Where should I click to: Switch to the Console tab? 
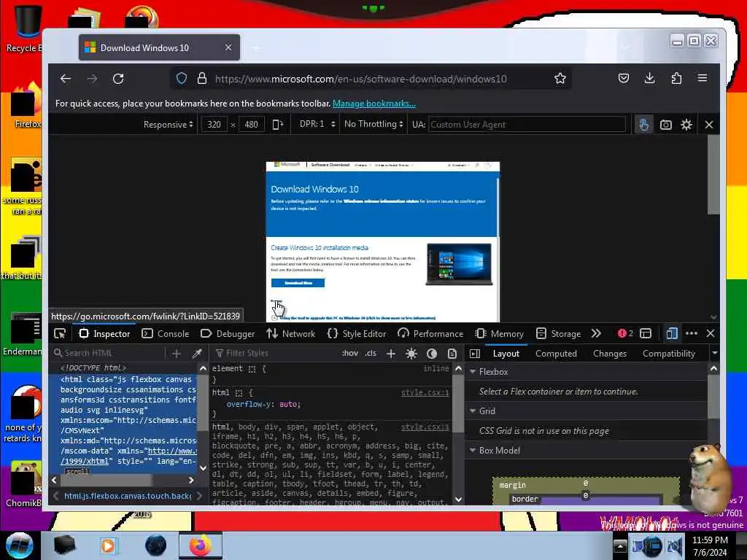pos(166,334)
